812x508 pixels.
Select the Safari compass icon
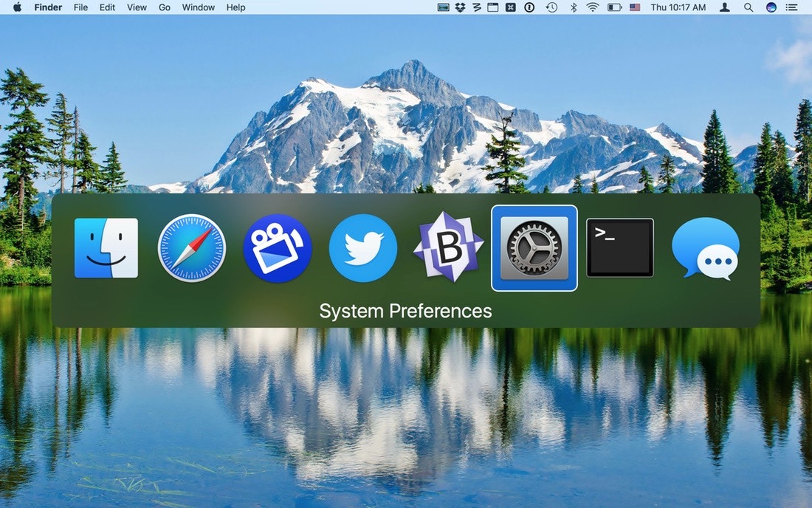click(192, 248)
